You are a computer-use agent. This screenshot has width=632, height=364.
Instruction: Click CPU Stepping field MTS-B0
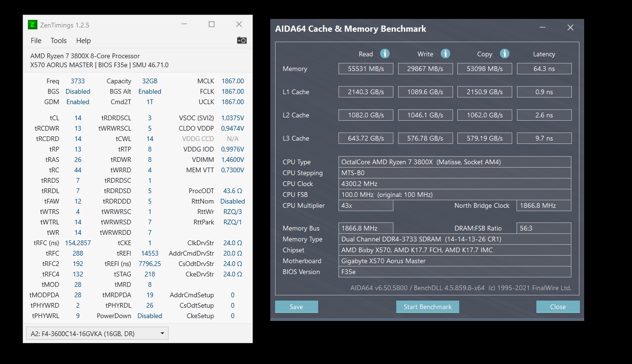pyautogui.click(x=455, y=173)
